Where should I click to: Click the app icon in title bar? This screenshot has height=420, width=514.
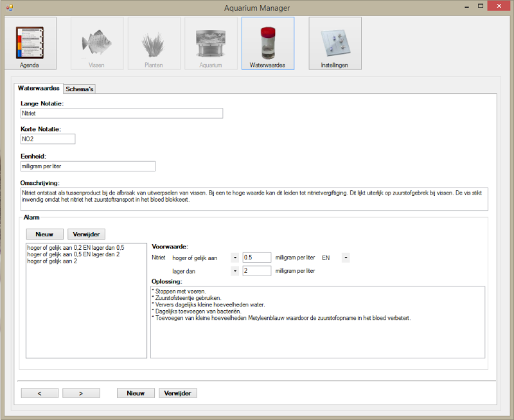tap(9, 8)
